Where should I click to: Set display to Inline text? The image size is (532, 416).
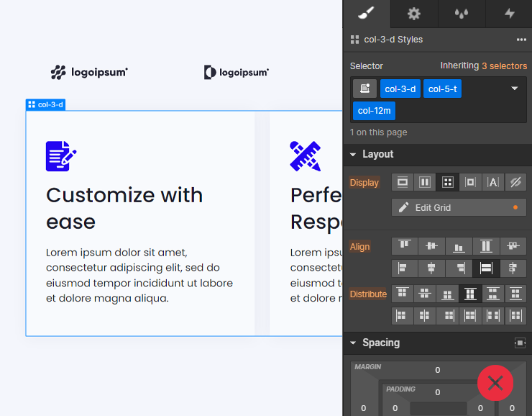pos(493,182)
